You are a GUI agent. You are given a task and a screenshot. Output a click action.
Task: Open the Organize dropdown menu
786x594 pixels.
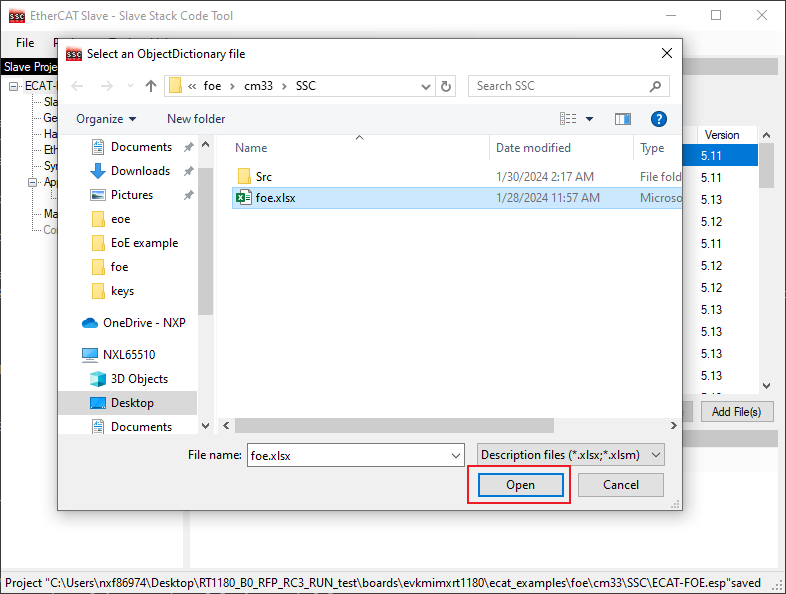point(105,119)
